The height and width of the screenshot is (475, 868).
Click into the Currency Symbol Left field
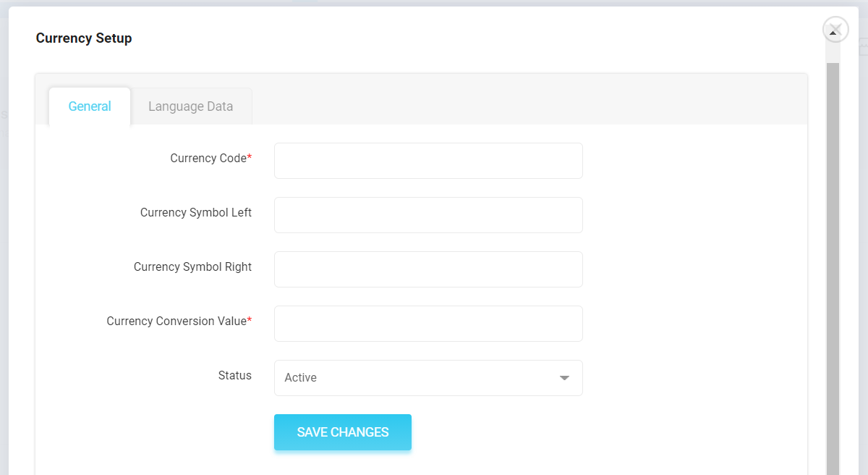428,215
